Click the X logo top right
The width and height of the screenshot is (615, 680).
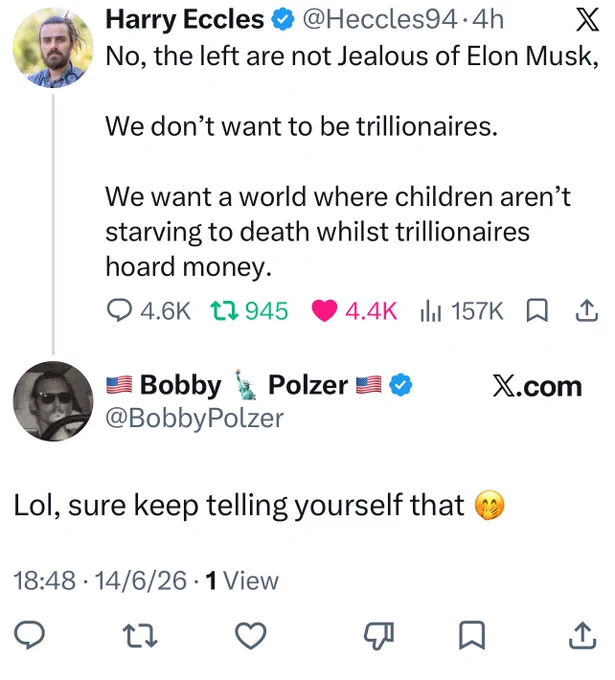tap(588, 20)
